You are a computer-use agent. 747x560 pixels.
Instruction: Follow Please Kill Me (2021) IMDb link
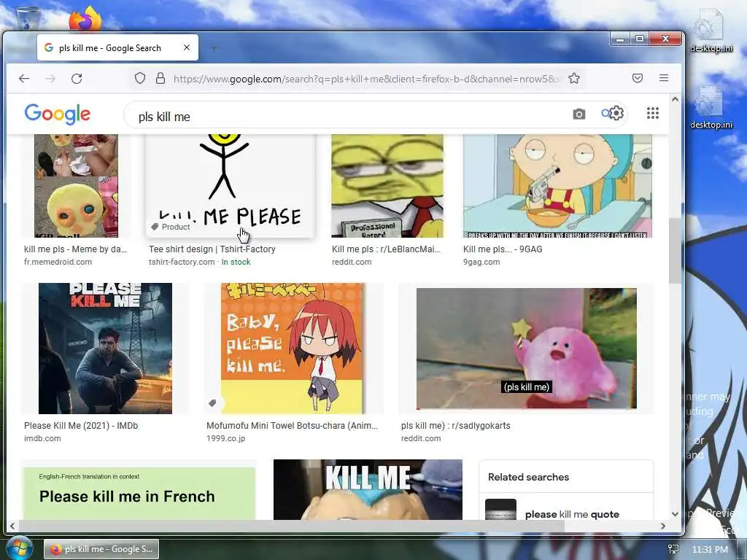click(81, 426)
